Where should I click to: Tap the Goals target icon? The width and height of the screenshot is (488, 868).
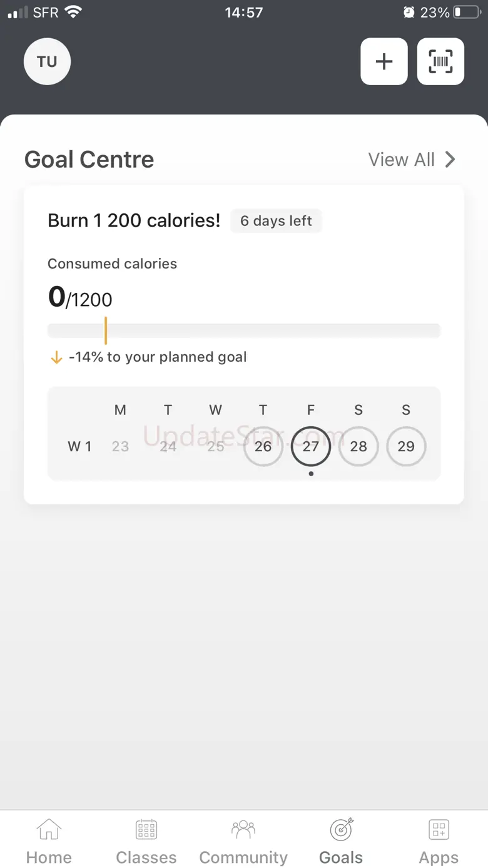pos(341,830)
